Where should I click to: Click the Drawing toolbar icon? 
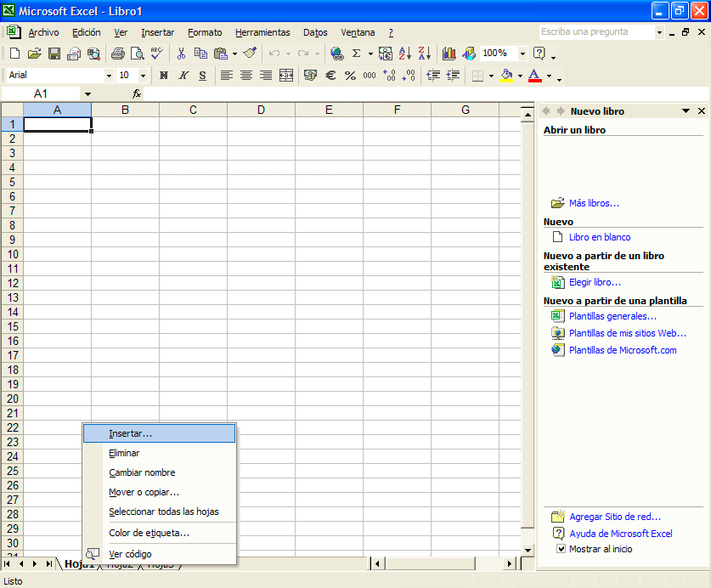pos(469,54)
